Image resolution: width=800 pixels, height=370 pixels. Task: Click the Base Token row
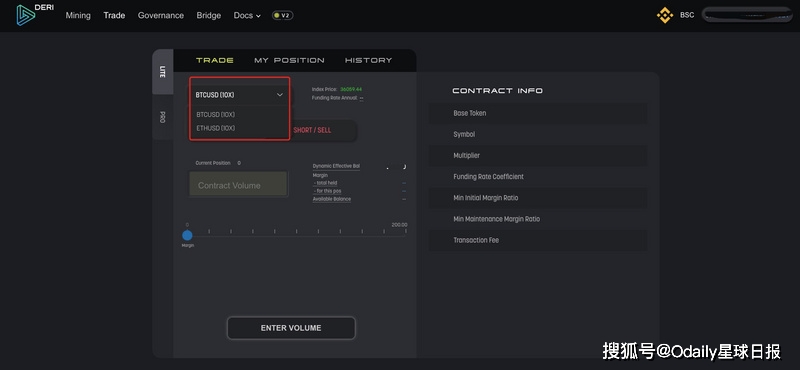coord(538,113)
